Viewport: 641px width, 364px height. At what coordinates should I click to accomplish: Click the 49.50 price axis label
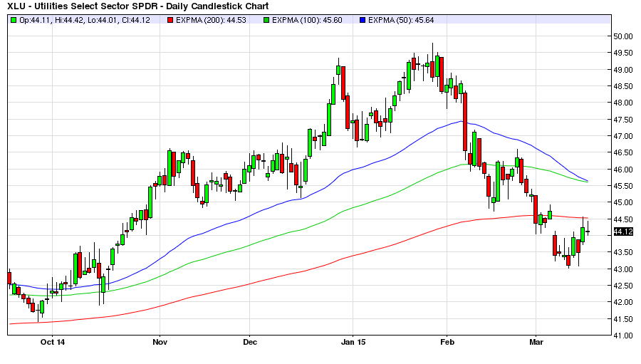(x=623, y=53)
